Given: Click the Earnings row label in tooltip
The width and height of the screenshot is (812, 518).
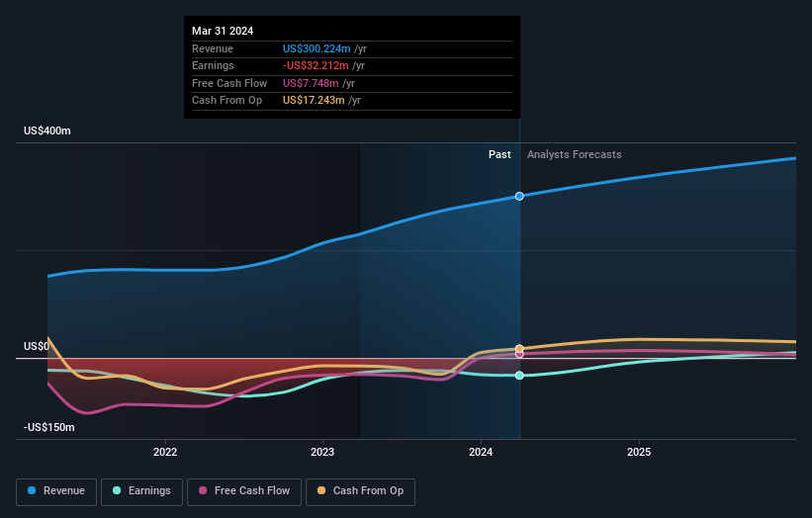Looking at the screenshot, I should click(213, 65).
